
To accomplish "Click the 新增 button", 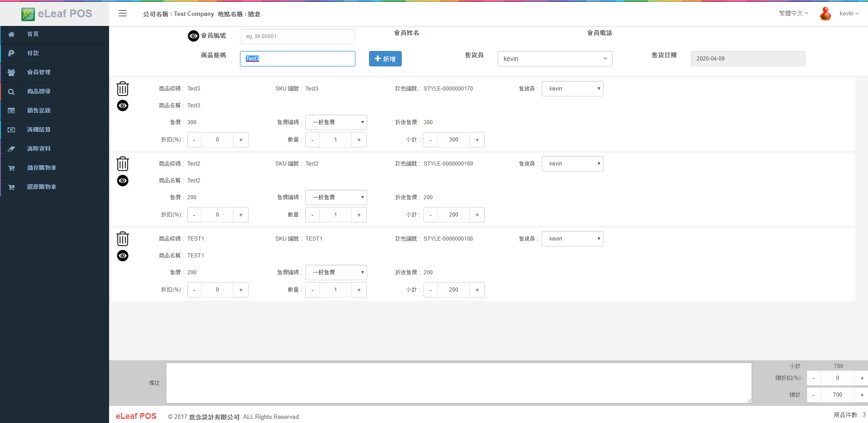I will click(385, 59).
